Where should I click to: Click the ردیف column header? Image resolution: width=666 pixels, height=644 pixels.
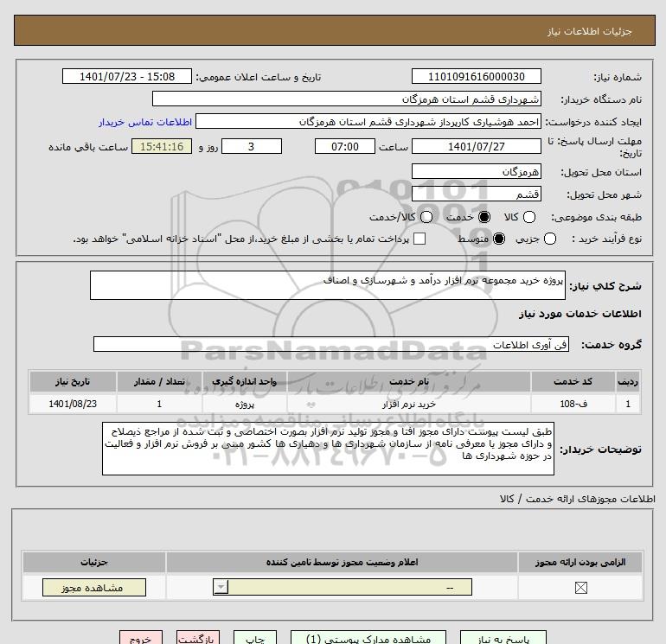(x=628, y=381)
